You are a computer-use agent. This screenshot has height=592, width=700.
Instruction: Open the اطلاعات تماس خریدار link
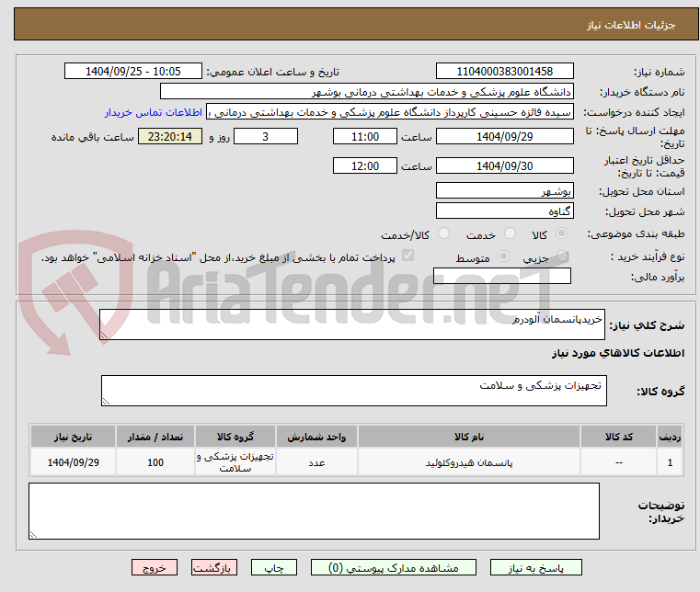pos(154,112)
